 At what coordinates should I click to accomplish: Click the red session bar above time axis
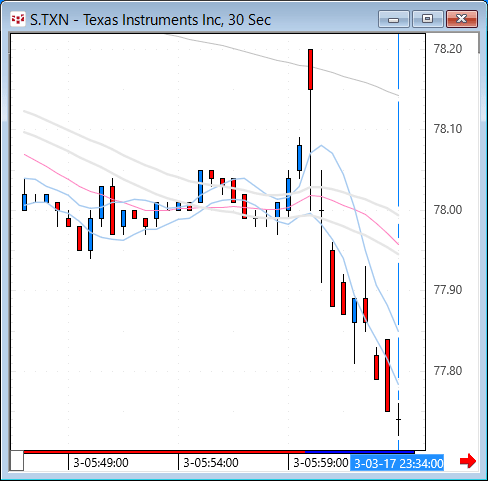(x=164, y=452)
